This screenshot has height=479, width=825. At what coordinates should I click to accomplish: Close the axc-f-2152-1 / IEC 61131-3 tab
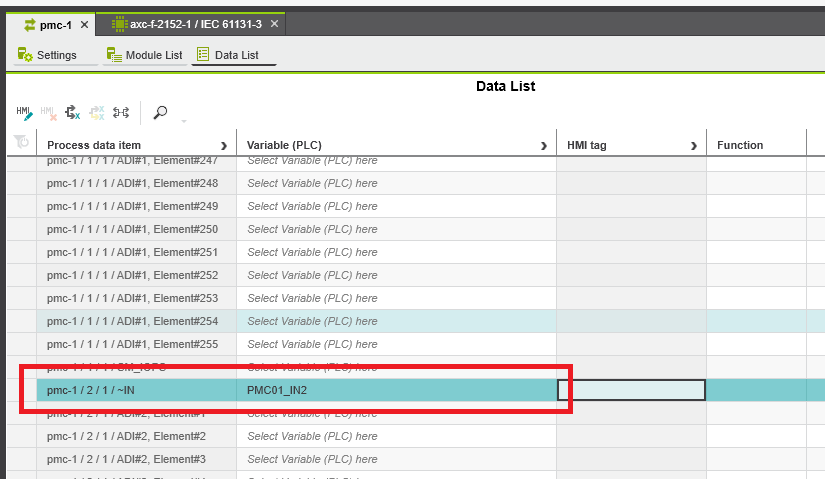click(x=275, y=24)
